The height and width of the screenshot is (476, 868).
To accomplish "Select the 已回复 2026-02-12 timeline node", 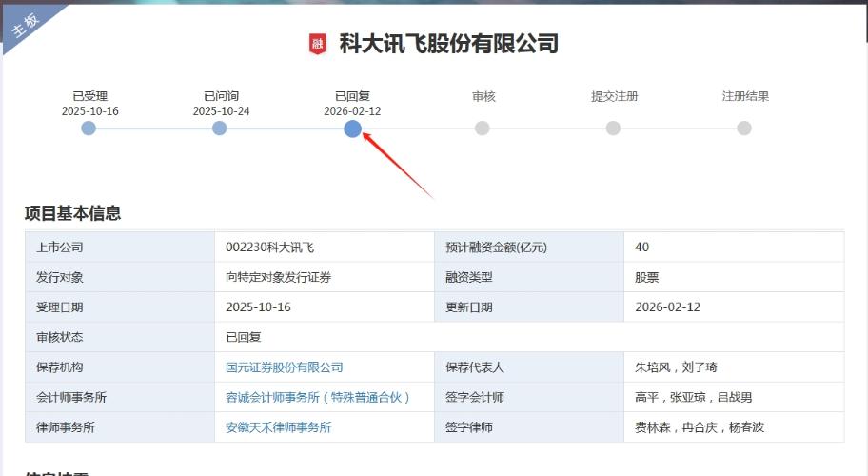I will (x=352, y=129).
